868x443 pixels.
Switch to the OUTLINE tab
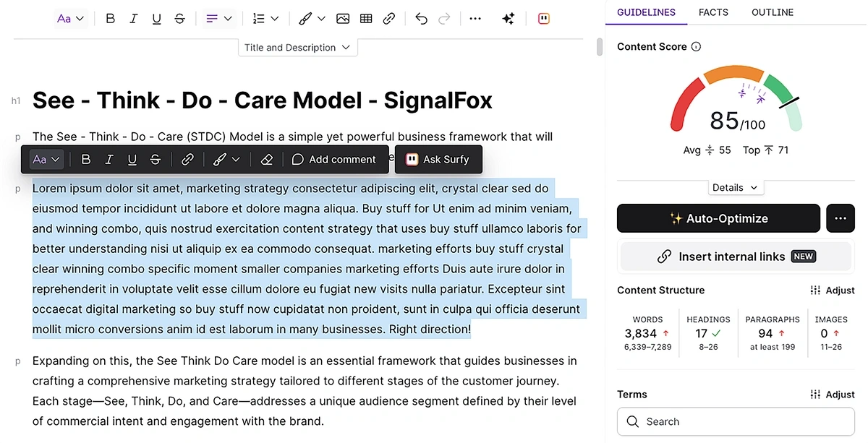coord(773,12)
